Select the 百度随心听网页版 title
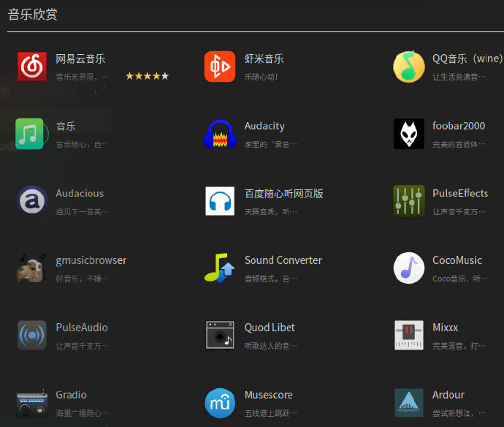The width and height of the screenshot is (504, 427). (284, 193)
